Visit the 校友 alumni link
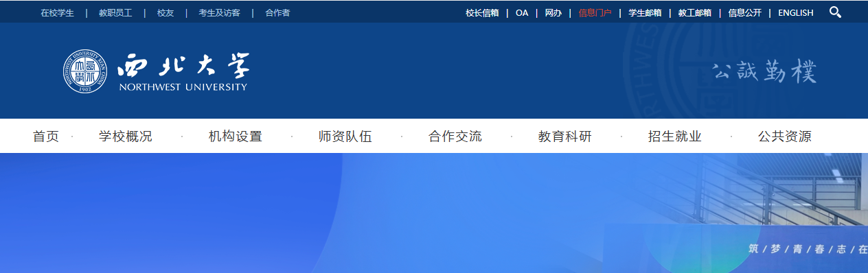The image size is (868, 273). coord(165,13)
